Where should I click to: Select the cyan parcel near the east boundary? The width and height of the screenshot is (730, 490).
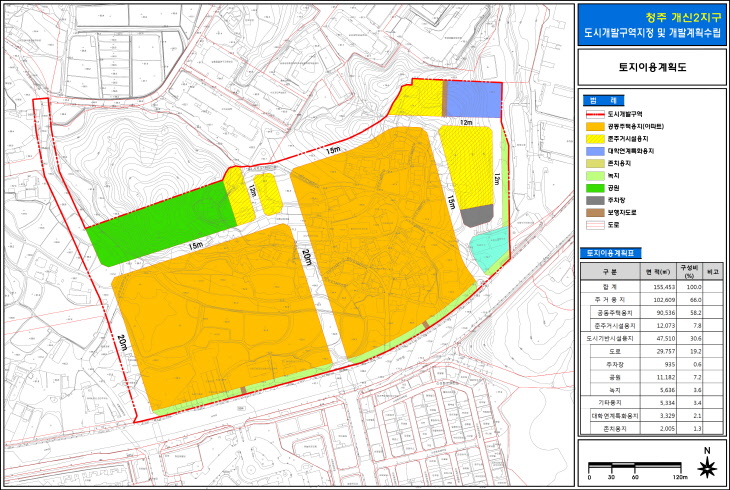tap(489, 249)
